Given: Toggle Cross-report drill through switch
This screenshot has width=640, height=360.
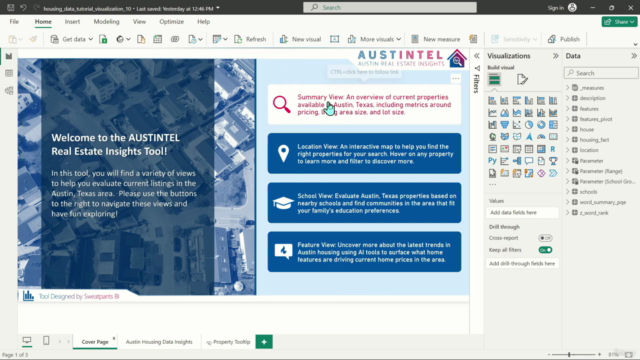Looking at the screenshot, I should point(545,238).
